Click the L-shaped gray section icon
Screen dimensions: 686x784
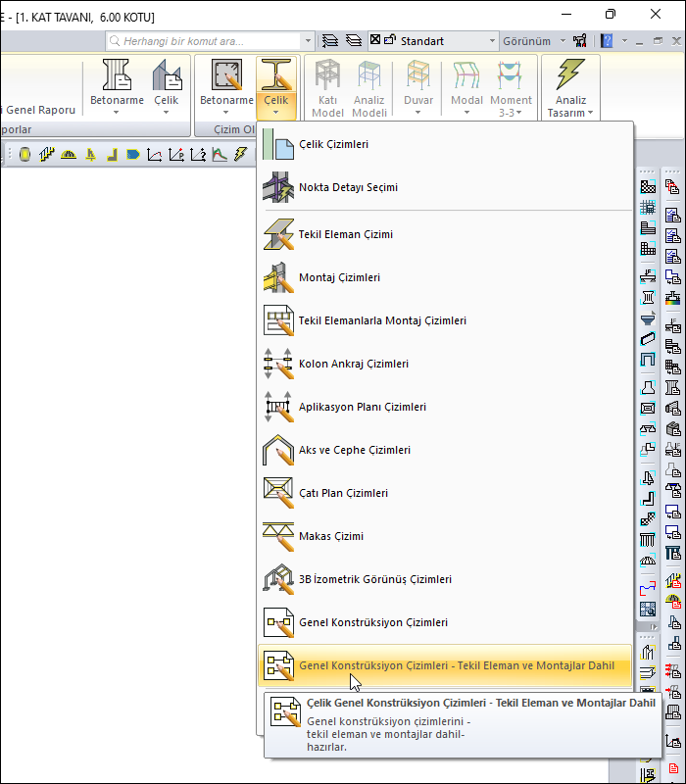(112, 155)
